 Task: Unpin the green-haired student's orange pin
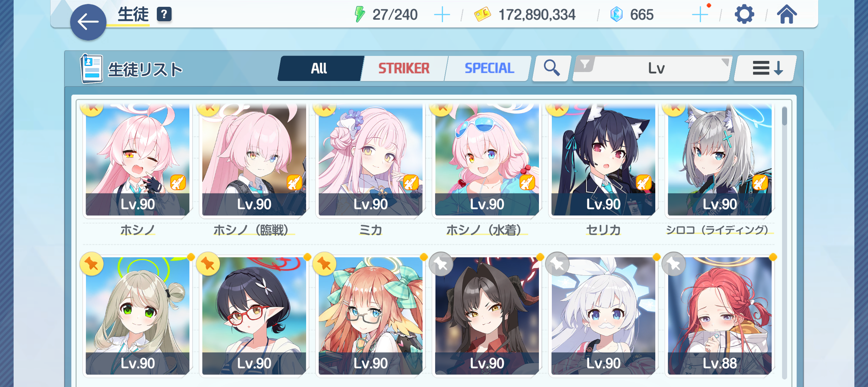tap(92, 264)
